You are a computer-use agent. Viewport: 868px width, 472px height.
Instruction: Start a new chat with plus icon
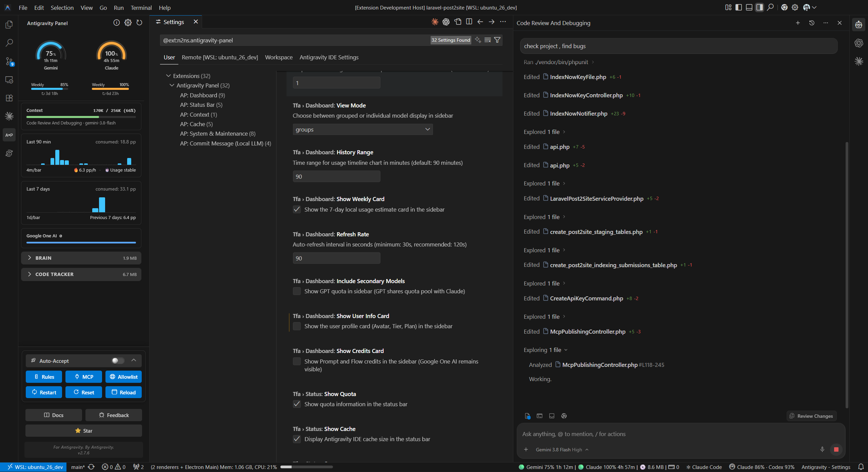(798, 23)
